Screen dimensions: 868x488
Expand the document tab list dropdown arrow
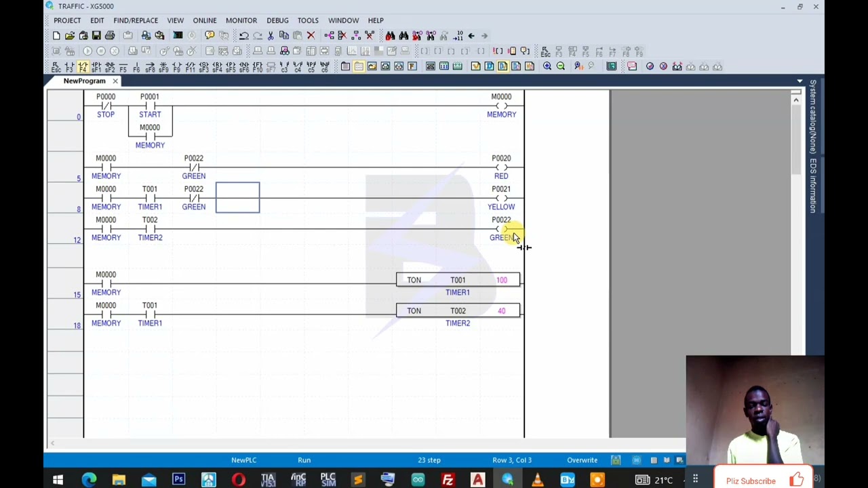pyautogui.click(x=800, y=81)
